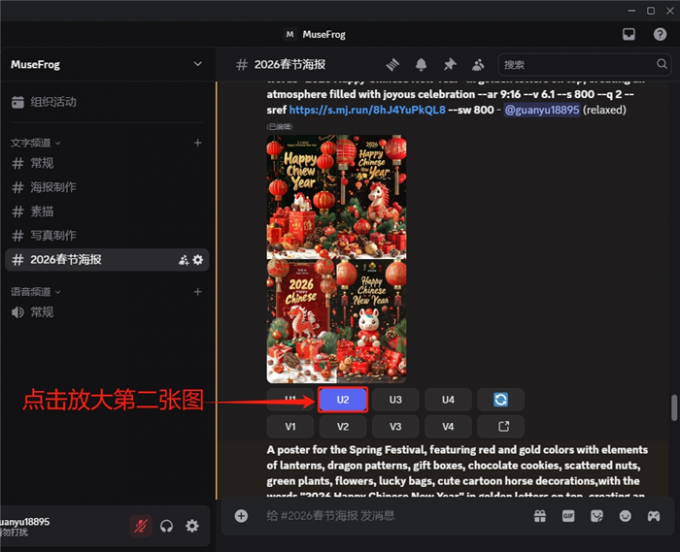Join the 常规 voice channel
This screenshot has width=680, height=552.
coord(107,312)
